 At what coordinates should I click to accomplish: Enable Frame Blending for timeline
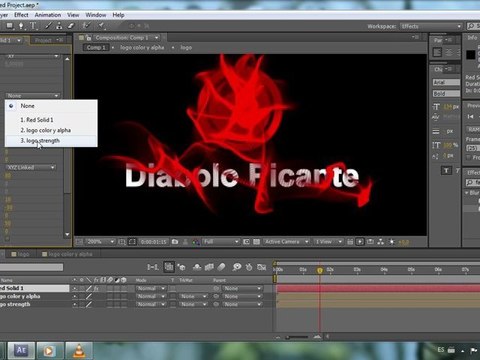tap(209, 267)
